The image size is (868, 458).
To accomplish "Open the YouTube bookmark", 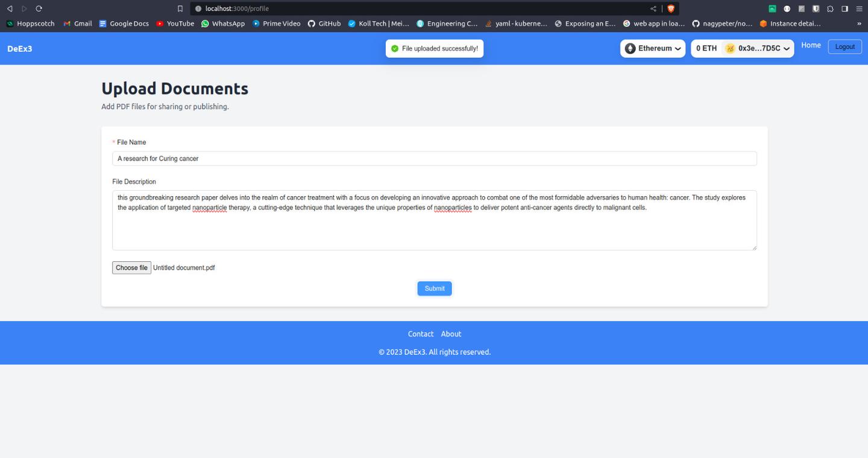I will (x=175, y=24).
